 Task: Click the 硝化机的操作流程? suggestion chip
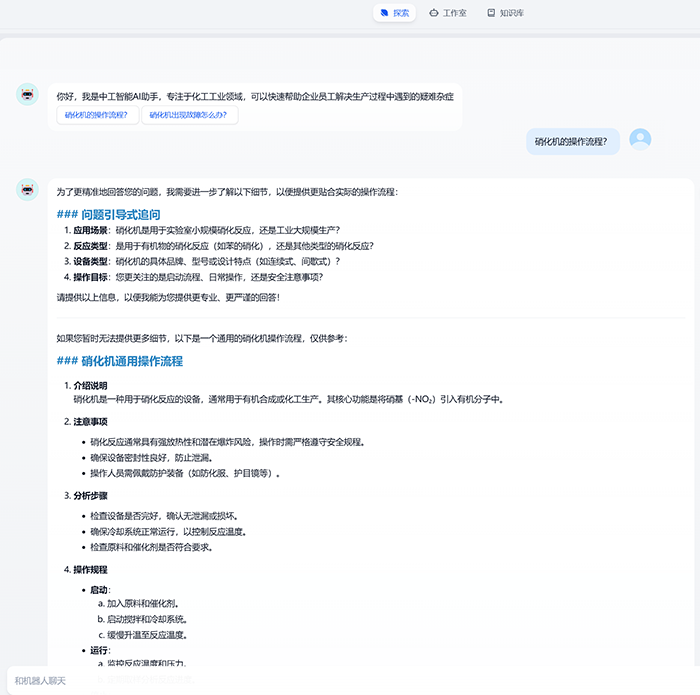click(x=96, y=115)
